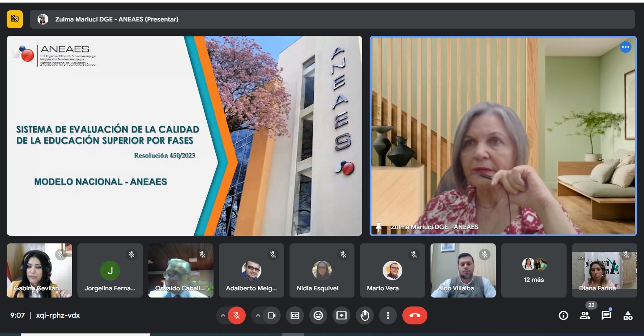Viewport: 644px width, 336px height.
Task: Click Zulma Mariuci's main video
Action: click(x=503, y=136)
